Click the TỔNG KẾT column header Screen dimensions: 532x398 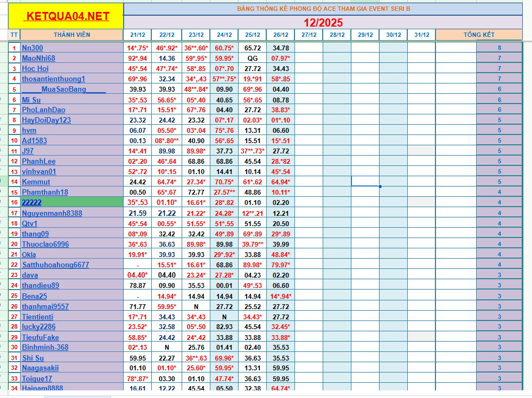point(478,35)
